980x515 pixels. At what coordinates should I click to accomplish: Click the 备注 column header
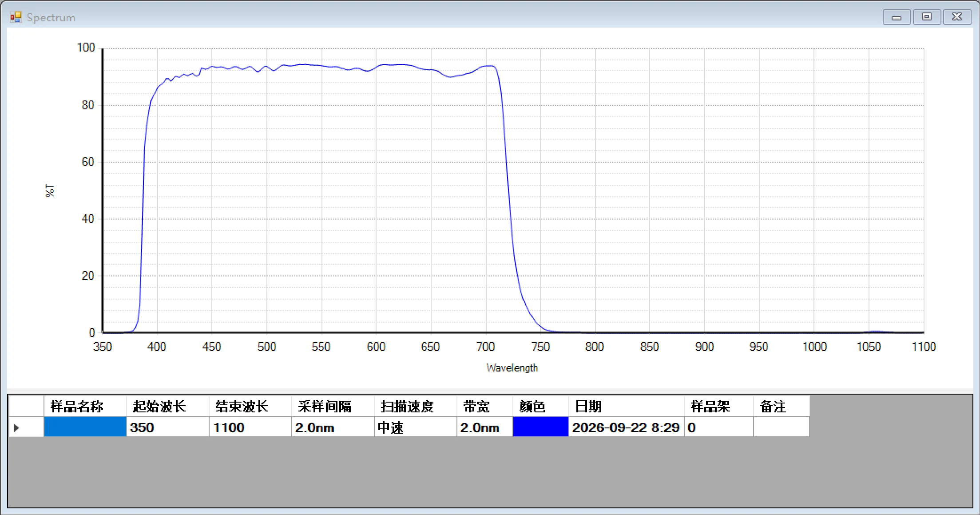point(782,406)
